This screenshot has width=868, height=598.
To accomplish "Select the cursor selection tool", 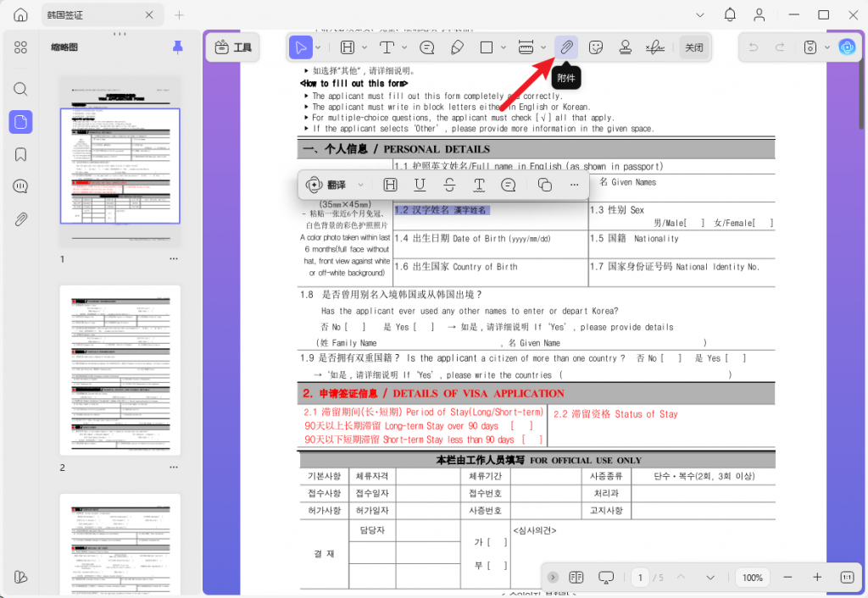I will click(x=301, y=47).
